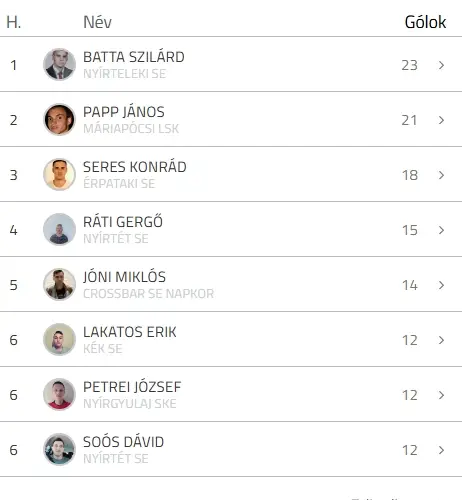The height and width of the screenshot is (500, 462).
Task: Click Jóni Miklós's profile picture
Action: click(59, 284)
